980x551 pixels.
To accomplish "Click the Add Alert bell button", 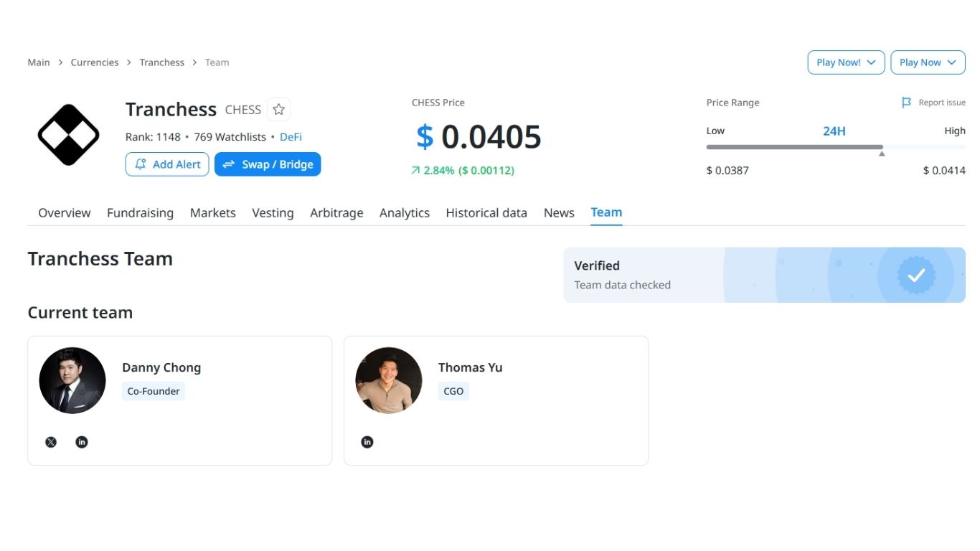I will [167, 164].
